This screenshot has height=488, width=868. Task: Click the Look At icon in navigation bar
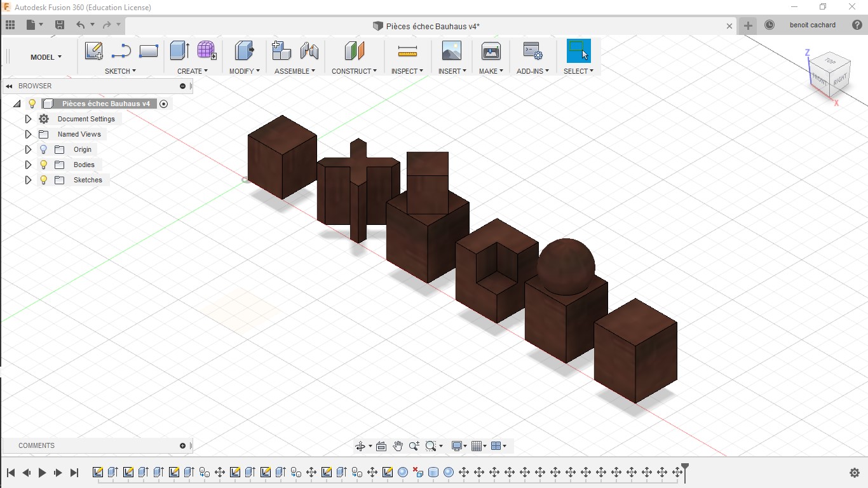pos(381,446)
